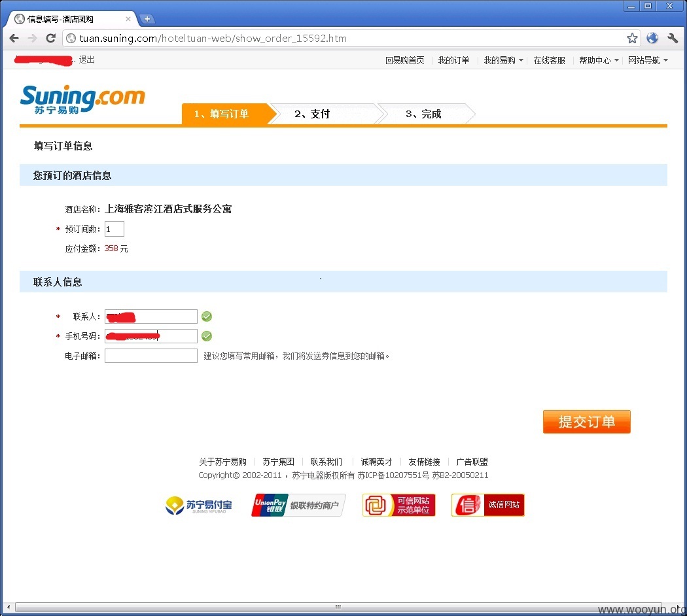Open the wrench settings menu
The width and height of the screenshot is (687, 616).
(x=673, y=39)
